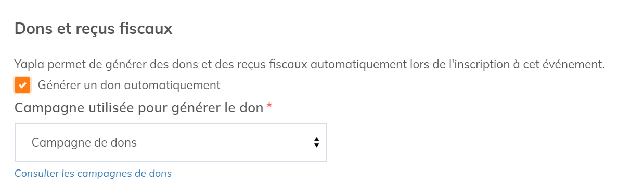Open Consulter les campagnes de dons link
Screen dimensions: 644x194
(x=93, y=173)
